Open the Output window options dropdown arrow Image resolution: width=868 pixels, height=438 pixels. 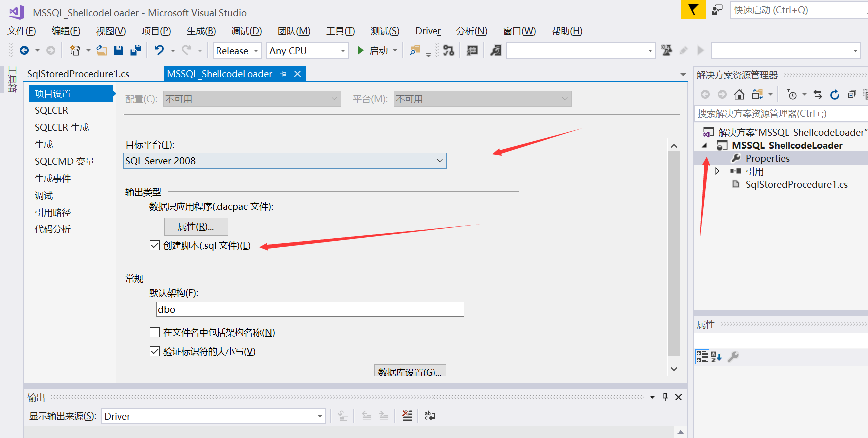[x=652, y=397]
